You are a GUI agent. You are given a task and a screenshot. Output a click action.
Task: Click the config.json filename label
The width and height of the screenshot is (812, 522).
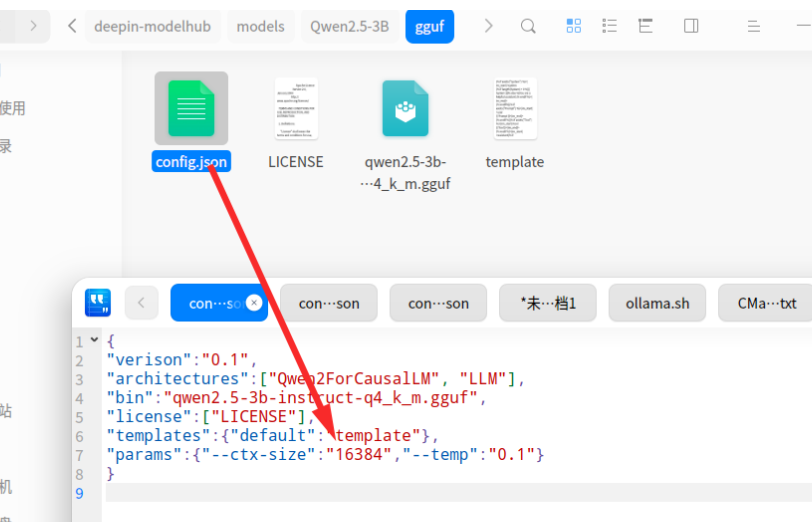coord(191,161)
